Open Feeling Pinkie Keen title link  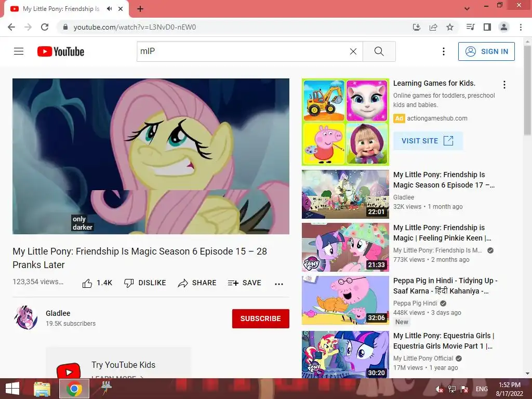[442, 233]
